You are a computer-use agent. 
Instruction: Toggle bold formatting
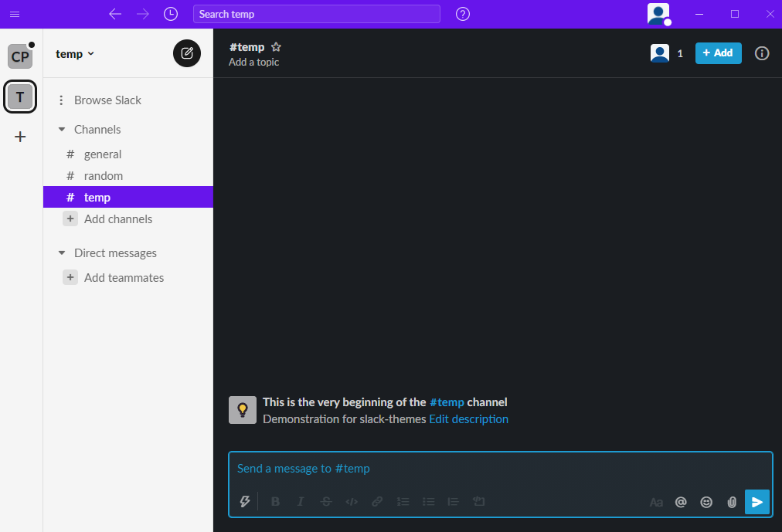pos(275,502)
